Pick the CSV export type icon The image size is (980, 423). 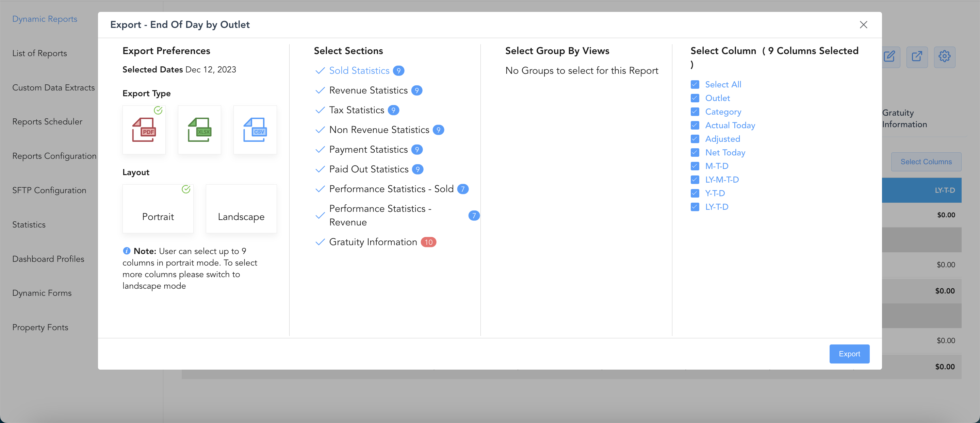(255, 130)
